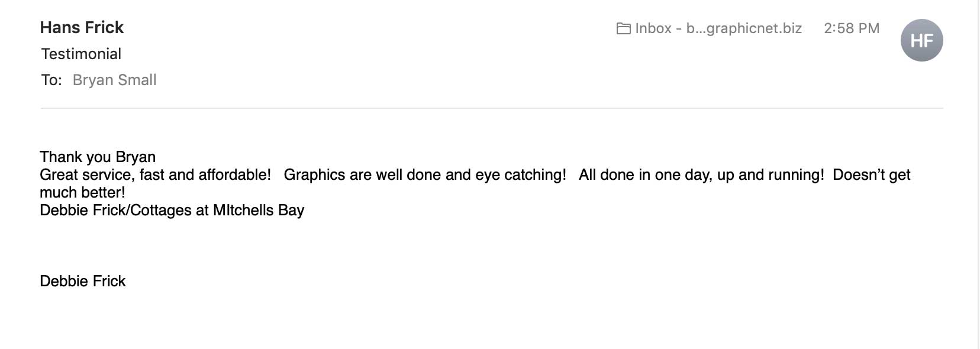Click the Debbie Frick/Cottages at MItchells Bay line

(172, 210)
